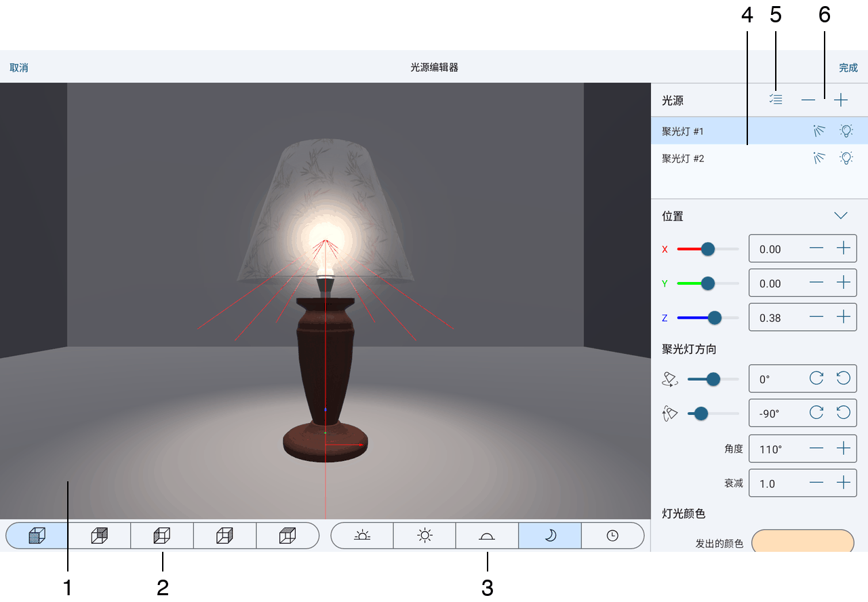Select sunset lighting icon
This screenshot has width=868, height=602.
click(487, 536)
